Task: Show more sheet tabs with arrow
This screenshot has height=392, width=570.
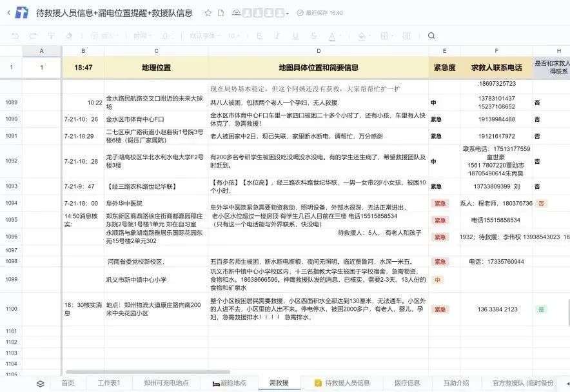Action: 567,384
